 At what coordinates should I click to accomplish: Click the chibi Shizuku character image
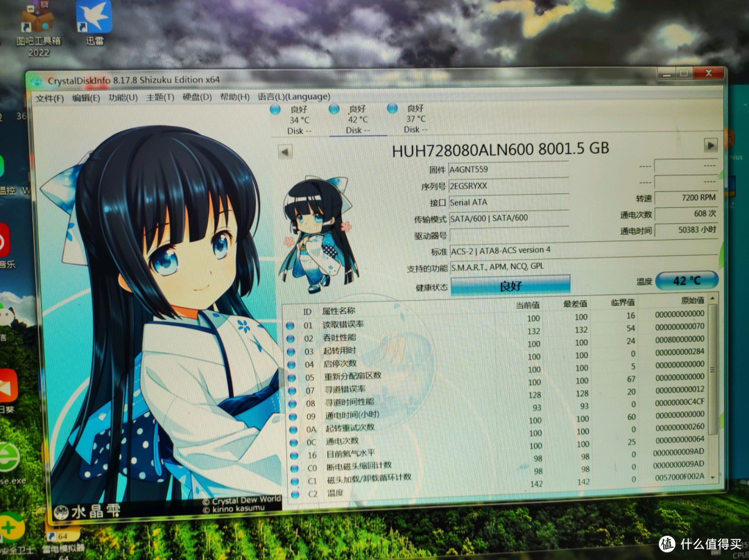click(318, 234)
